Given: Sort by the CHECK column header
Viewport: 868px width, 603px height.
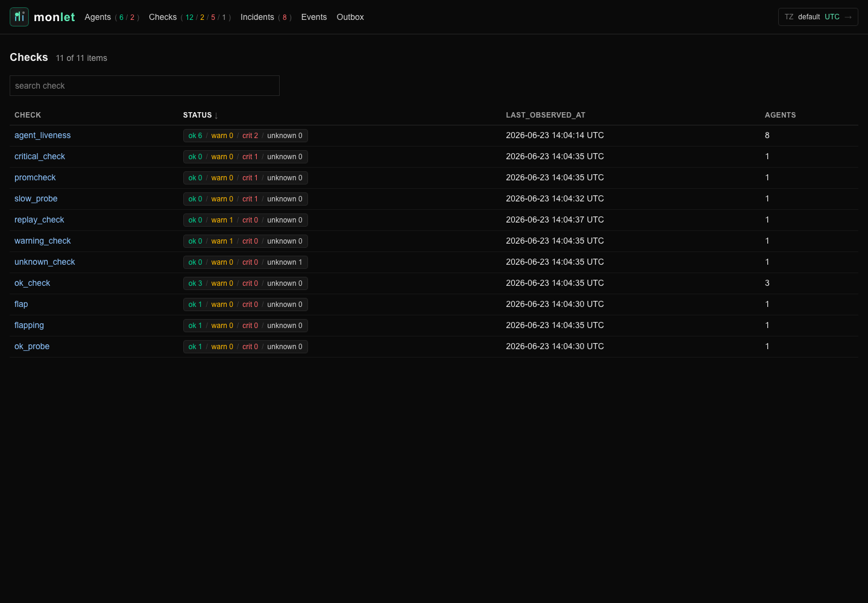Looking at the screenshot, I should pos(28,115).
